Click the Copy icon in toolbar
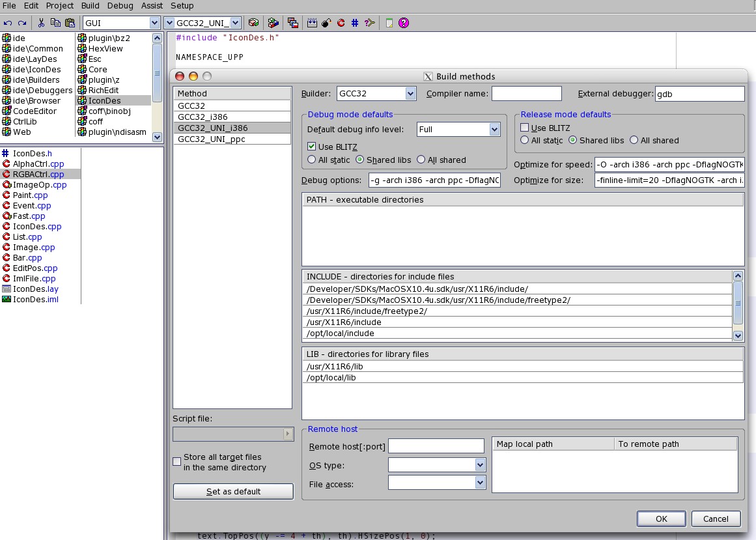 point(55,23)
